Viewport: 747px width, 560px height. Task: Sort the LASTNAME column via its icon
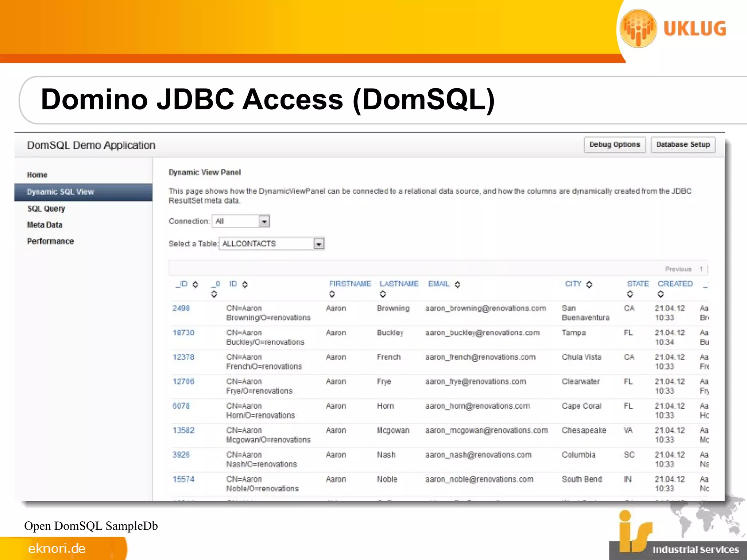383,294
